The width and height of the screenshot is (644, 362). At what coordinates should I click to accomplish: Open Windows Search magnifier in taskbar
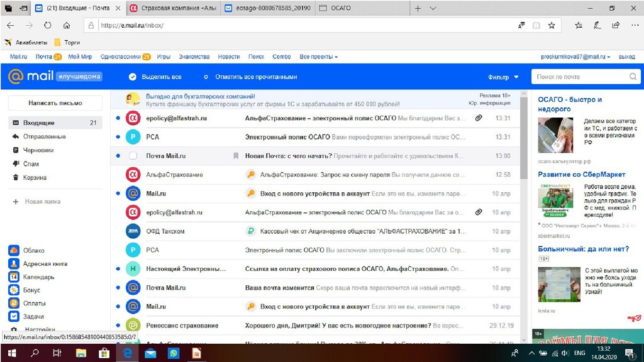[x=35, y=353]
